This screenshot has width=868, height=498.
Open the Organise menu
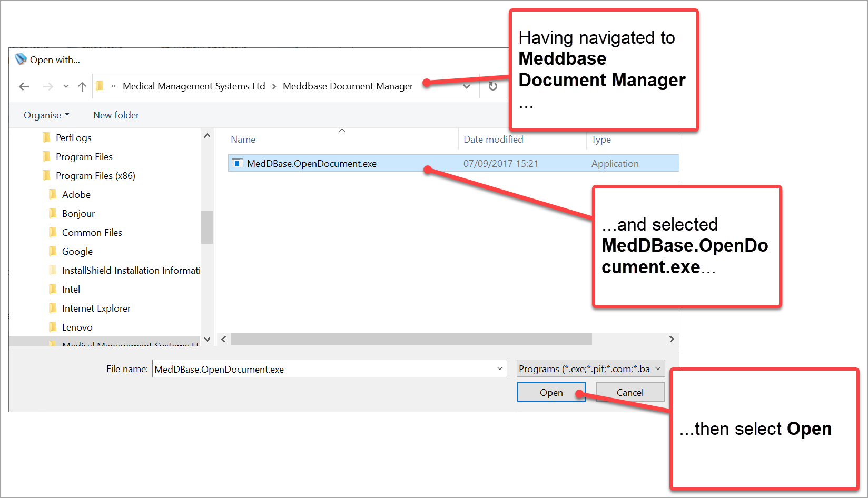(x=46, y=115)
